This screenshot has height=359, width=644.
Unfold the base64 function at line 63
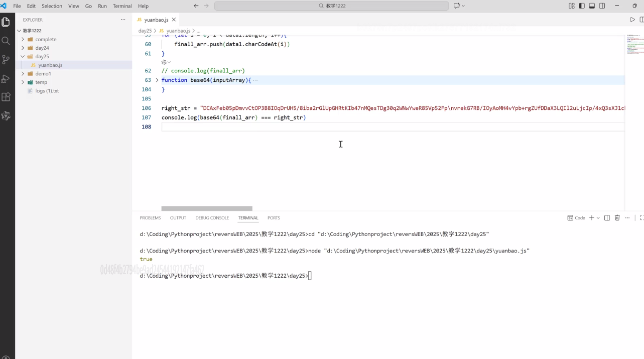coord(157,80)
